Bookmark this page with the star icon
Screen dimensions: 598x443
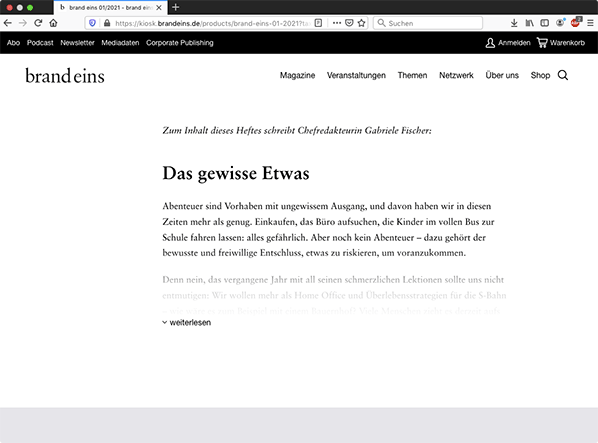[362, 23]
